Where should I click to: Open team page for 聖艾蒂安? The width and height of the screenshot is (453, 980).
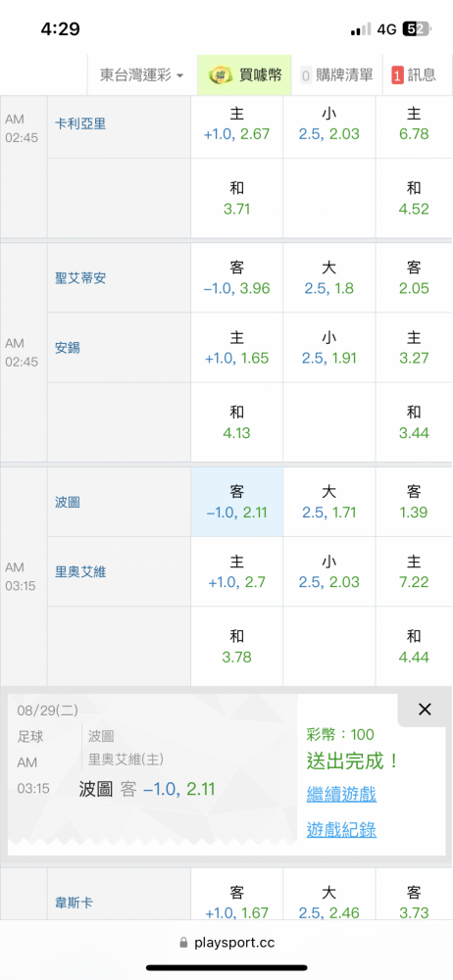tap(80, 278)
